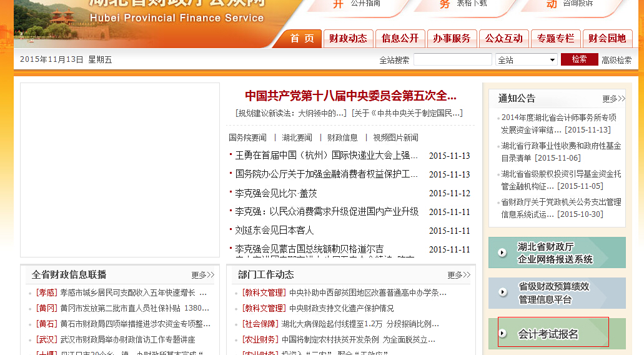Open the 公开指南 top banner link
Screen dimensions: 644x355
(365, 3)
